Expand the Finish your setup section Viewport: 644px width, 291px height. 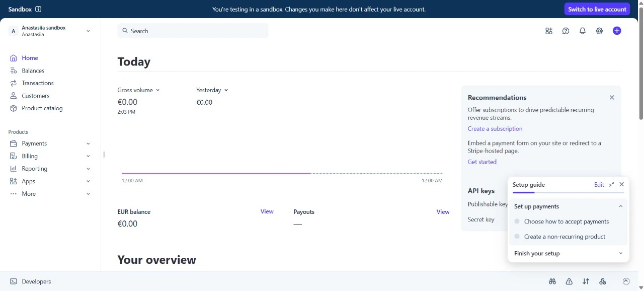click(x=620, y=254)
